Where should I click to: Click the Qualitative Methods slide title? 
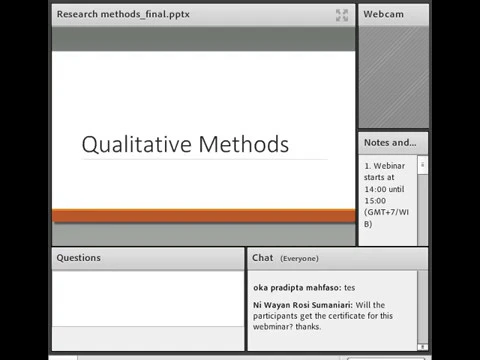pos(185,144)
